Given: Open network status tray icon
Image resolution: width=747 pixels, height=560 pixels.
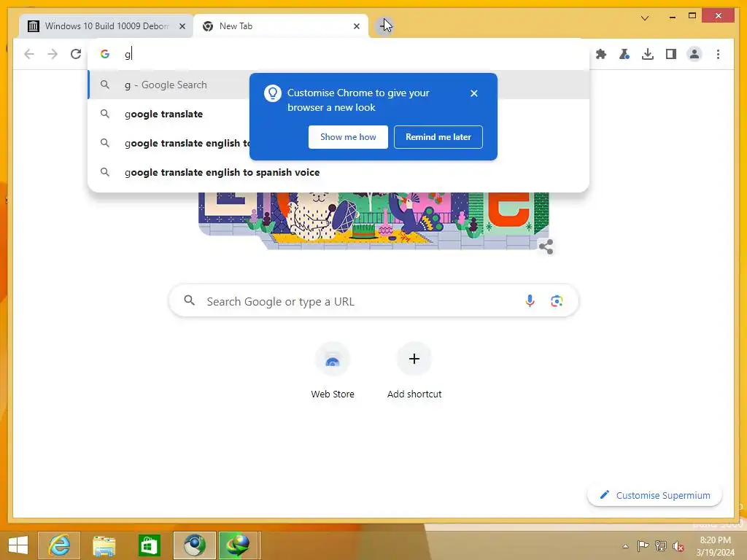Looking at the screenshot, I should pos(661,546).
